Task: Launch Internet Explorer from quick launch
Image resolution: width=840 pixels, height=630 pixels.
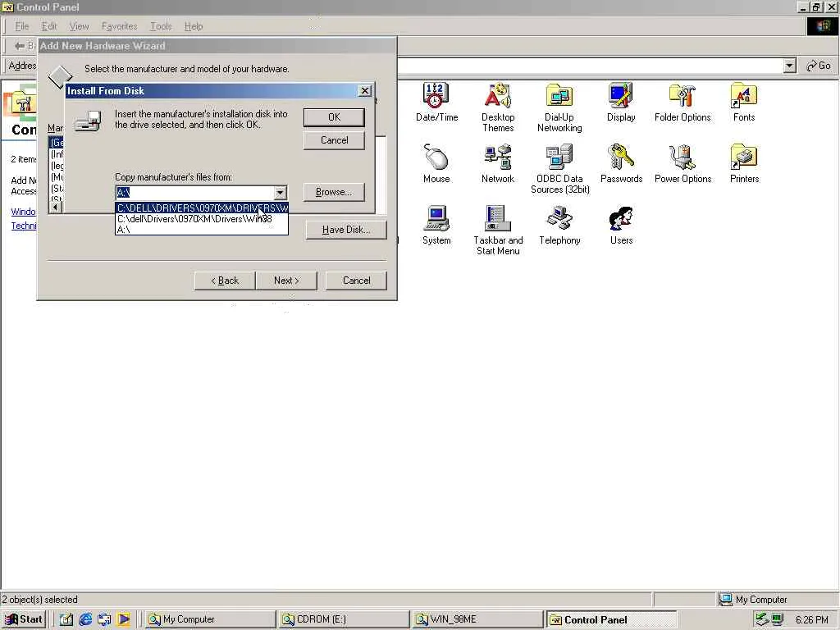Action: click(x=85, y=619)
